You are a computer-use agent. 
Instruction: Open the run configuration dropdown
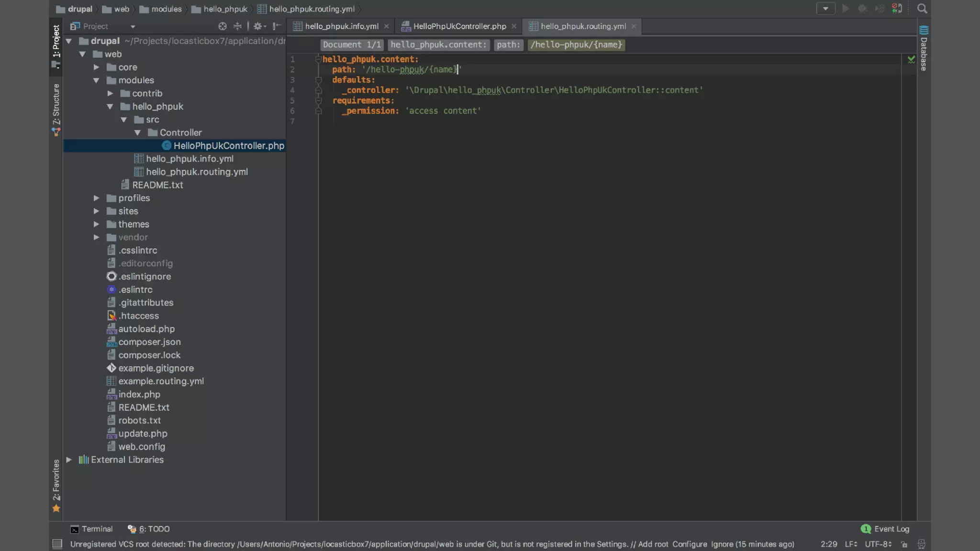pos(825,9)
